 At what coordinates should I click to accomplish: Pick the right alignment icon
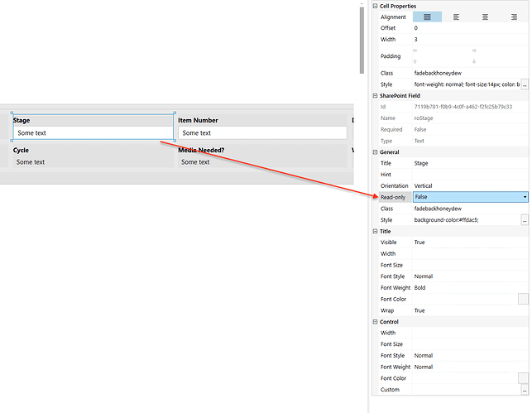pyautogui.click(x=514, y=17)
